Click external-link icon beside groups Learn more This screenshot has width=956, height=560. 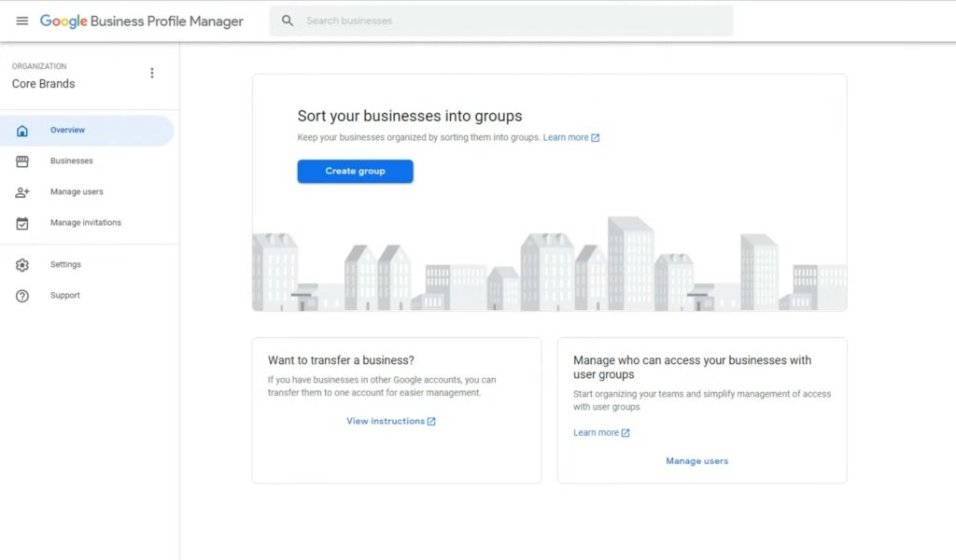(595, 138)
